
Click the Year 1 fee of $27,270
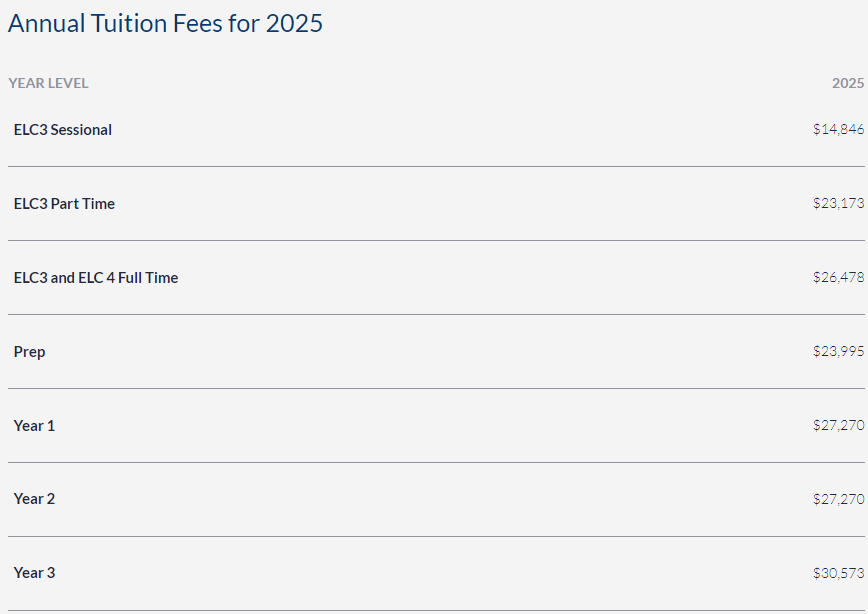[x=838, y=425]
